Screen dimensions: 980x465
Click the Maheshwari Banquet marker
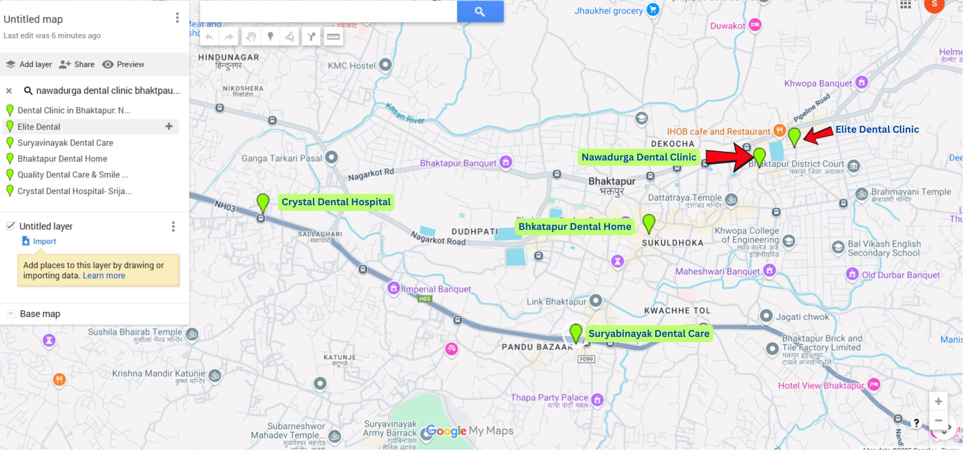click(769, 270)
